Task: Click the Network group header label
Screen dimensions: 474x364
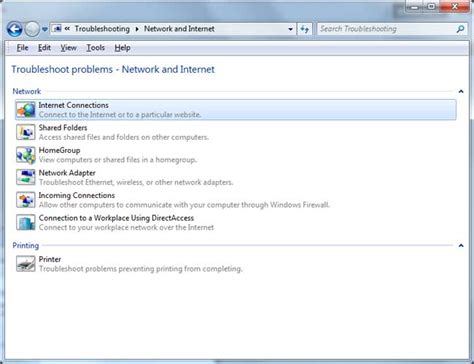Action: click(27, 91)
